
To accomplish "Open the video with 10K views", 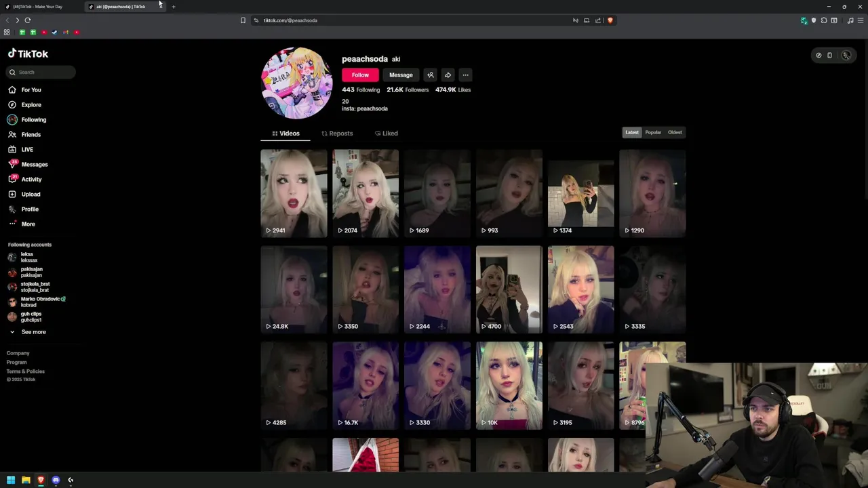I will tap(509, 386).
